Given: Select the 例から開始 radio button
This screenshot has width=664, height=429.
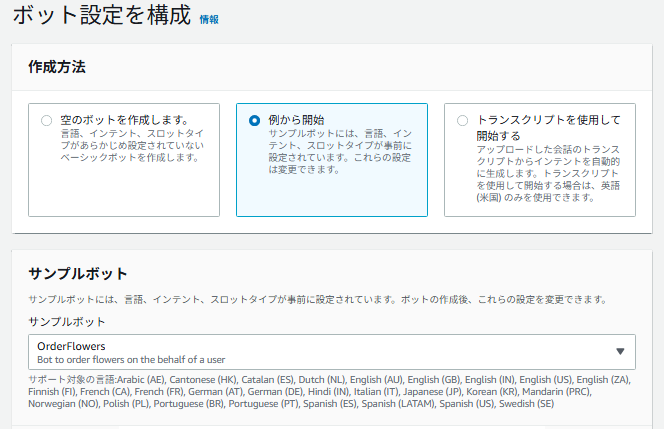Looking at the screenshot, I should click(x=254, y=120).
